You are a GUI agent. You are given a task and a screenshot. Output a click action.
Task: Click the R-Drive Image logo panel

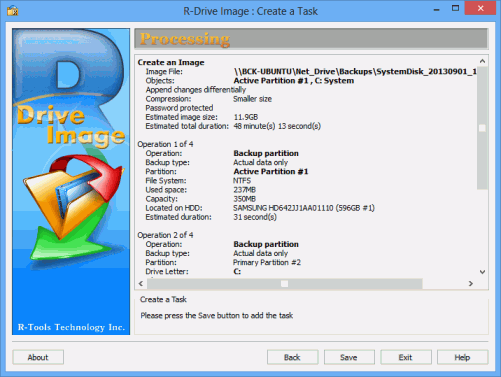tap(71, 182)
